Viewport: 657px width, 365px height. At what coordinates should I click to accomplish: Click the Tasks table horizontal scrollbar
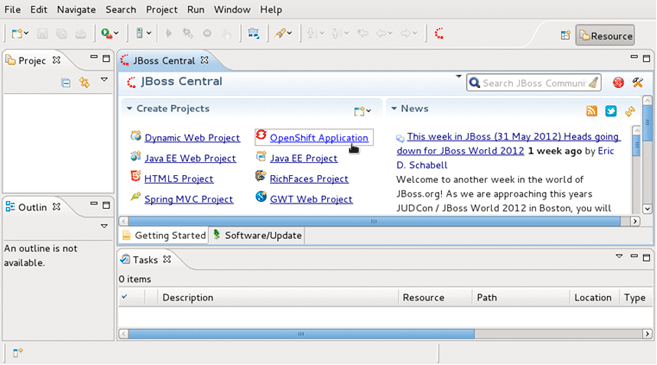pos(301,334)
